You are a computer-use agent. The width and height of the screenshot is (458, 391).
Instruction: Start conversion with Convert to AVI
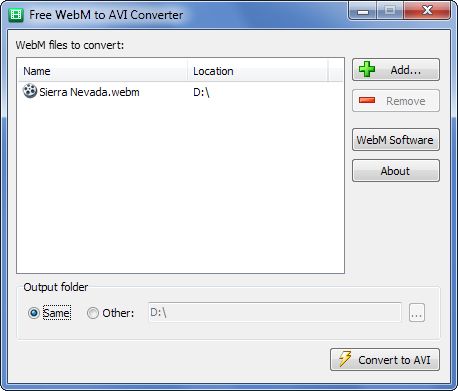click(x=385, y=360)
